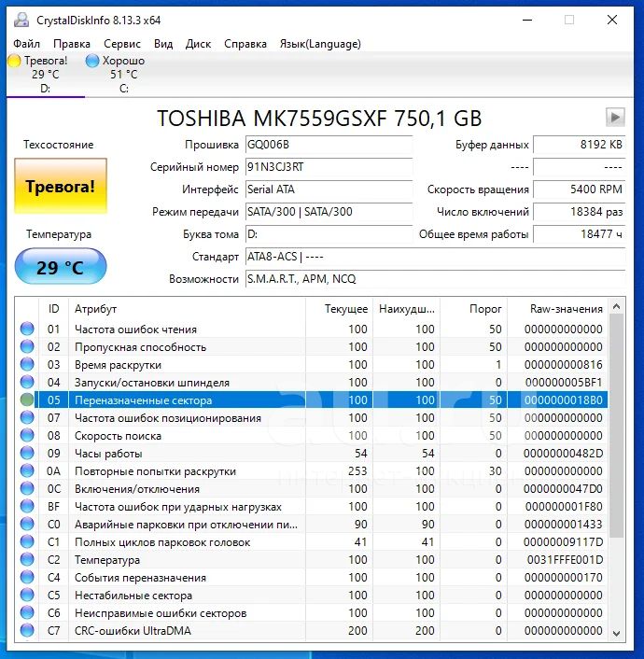644x659 pixels.
Task: Click status circle for attribute 04 row
Action: (x=27, y=382)
